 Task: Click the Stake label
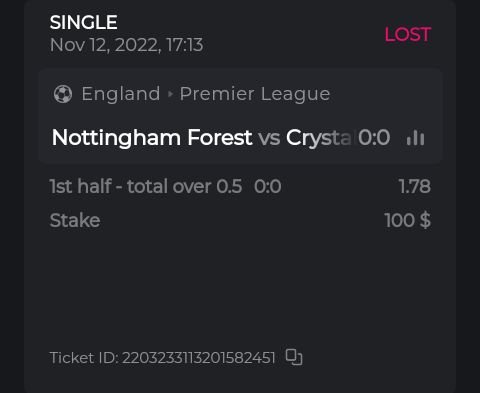pos(75,220)
